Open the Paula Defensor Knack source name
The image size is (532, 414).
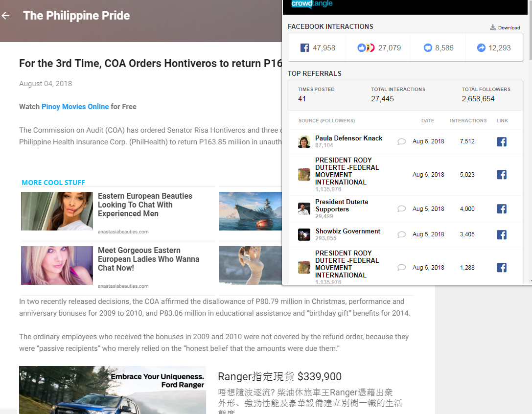coord(348,138)
